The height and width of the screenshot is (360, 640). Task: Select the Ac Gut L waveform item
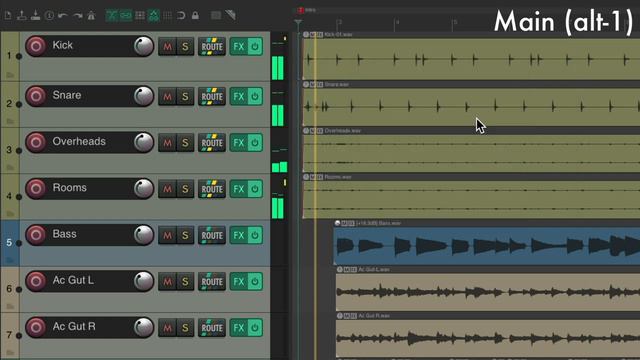coord(488,292)
